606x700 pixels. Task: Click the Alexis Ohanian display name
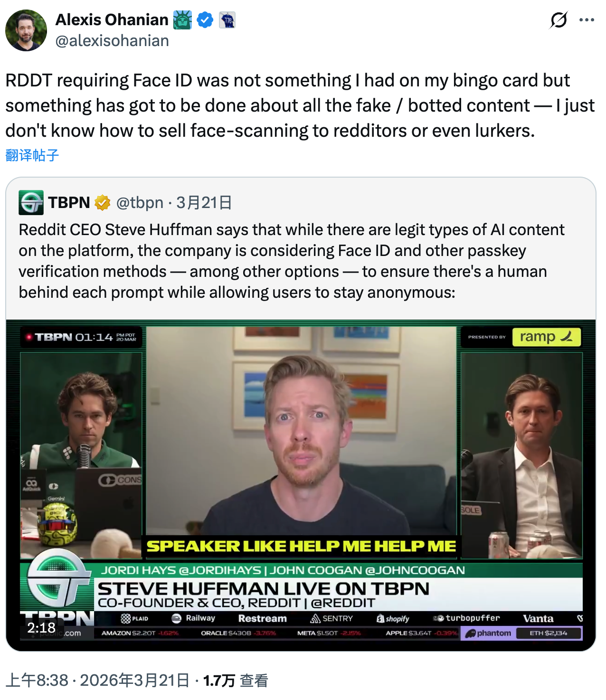(x=112, y=20)
